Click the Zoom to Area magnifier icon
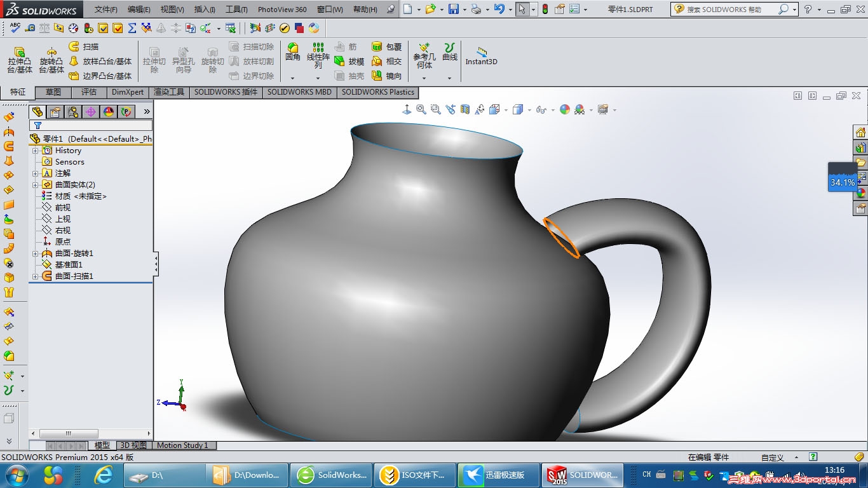The height and width of the screenshot is (488, 868). tap(435, 109)
